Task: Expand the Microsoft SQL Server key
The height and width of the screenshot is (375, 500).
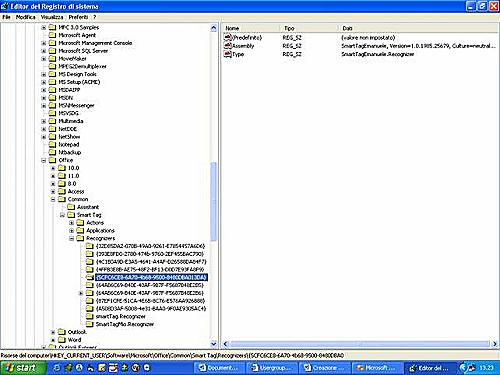Action: [44, 51]
